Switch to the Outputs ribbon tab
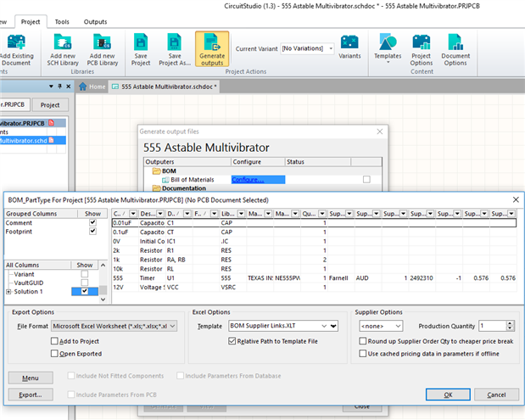The image size is (525, 420). (x=95, y=20)
